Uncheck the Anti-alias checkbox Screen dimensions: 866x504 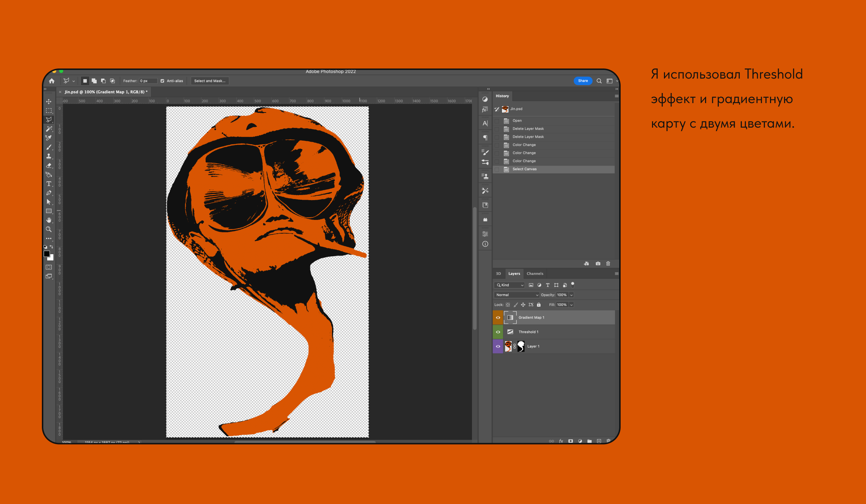[x=162, y=81]
